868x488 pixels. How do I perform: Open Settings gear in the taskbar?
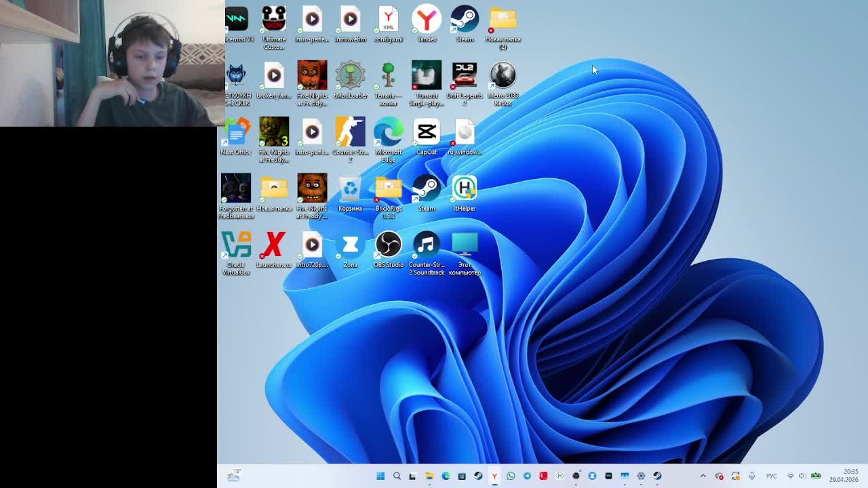click(641, 476)
